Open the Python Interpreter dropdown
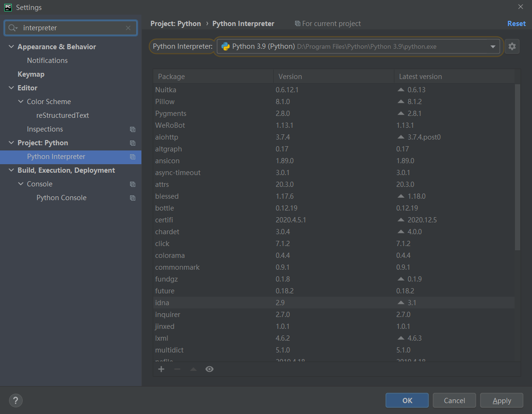This screenshot has width=532, height=414. pyautogui.click(x=492, y=46)
